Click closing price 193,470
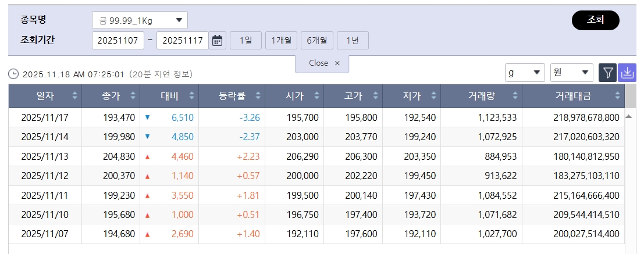644x254 pixels. (118, 118)
